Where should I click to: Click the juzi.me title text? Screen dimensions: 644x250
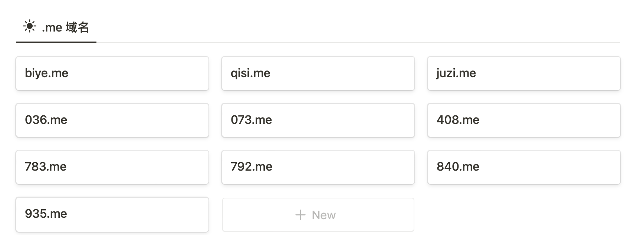[x=456, y=73]
